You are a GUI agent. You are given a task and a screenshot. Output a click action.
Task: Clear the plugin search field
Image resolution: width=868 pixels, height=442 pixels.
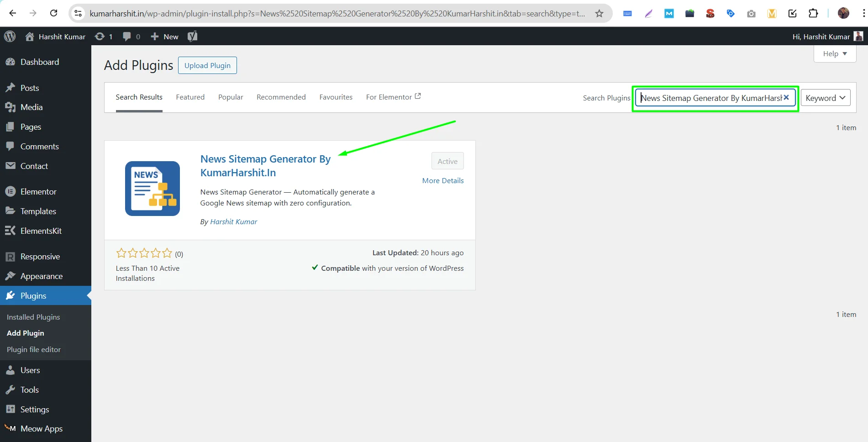click(786, 98)
